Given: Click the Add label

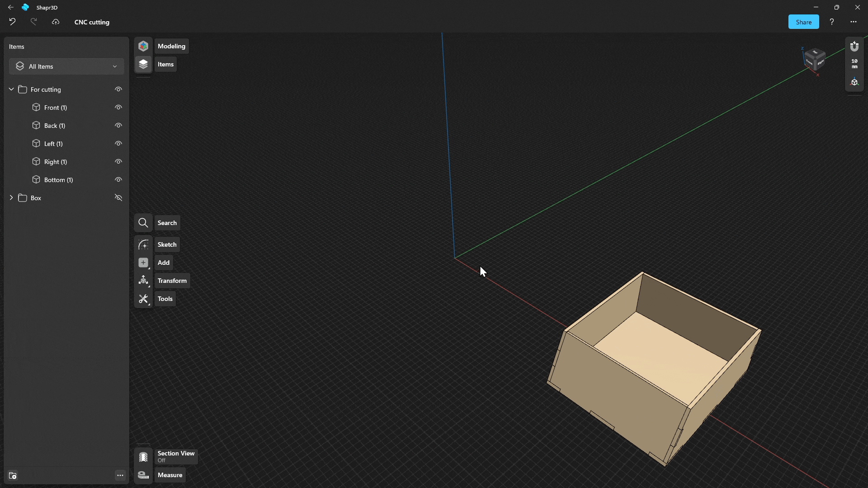Looking at the screenshot, I should (164, 263).
